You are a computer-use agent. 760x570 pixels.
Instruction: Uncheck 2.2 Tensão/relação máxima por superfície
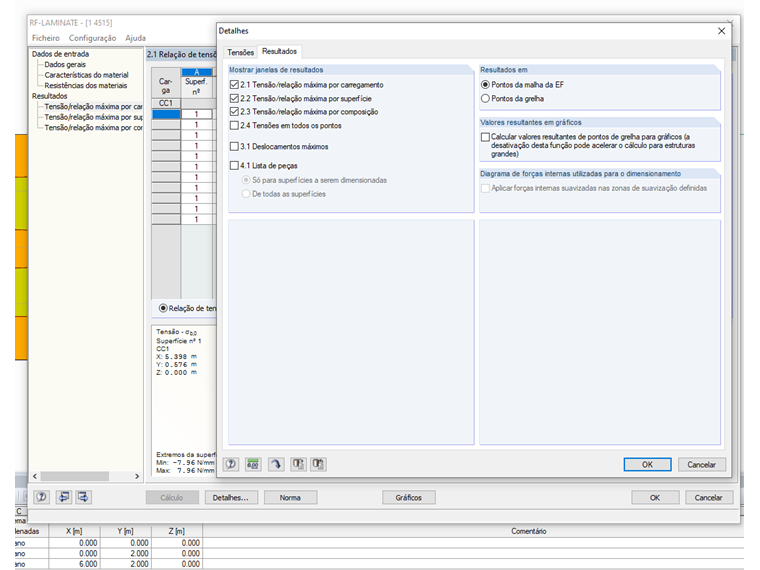click(234, 98)
